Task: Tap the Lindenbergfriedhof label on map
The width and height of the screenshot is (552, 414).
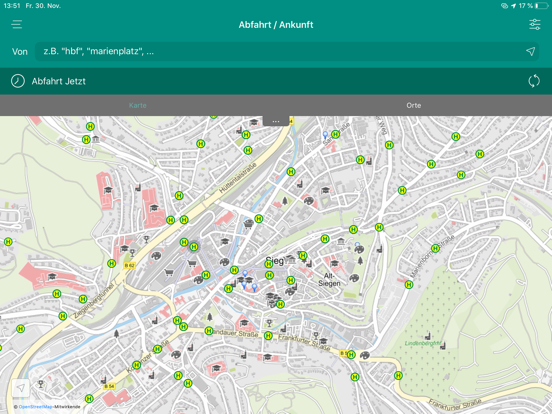Action: (x=422, y=343)
